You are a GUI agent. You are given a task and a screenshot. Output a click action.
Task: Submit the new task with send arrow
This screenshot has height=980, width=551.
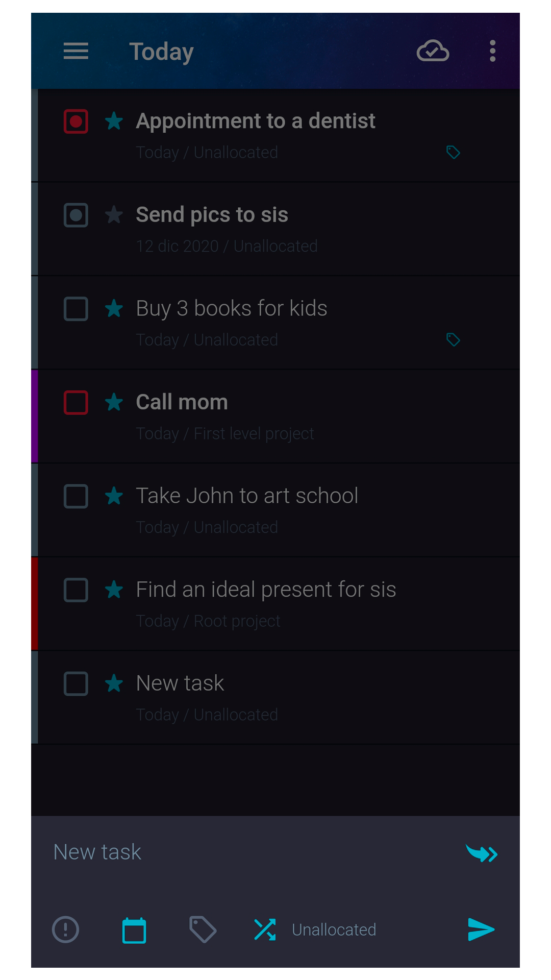[481, 929]
